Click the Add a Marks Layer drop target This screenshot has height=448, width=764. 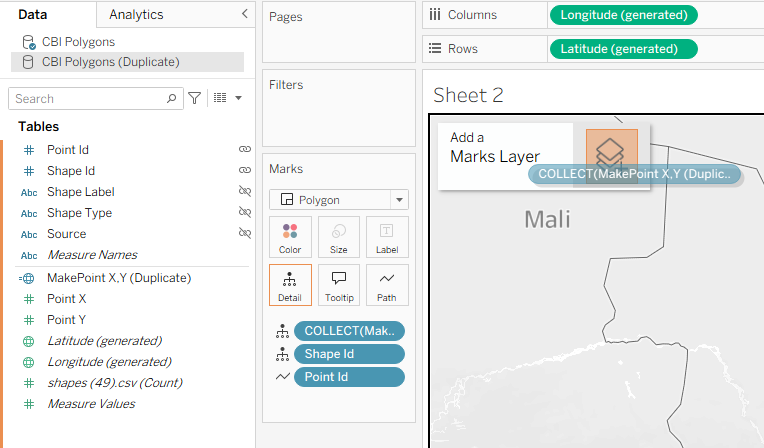coord(611,156)
